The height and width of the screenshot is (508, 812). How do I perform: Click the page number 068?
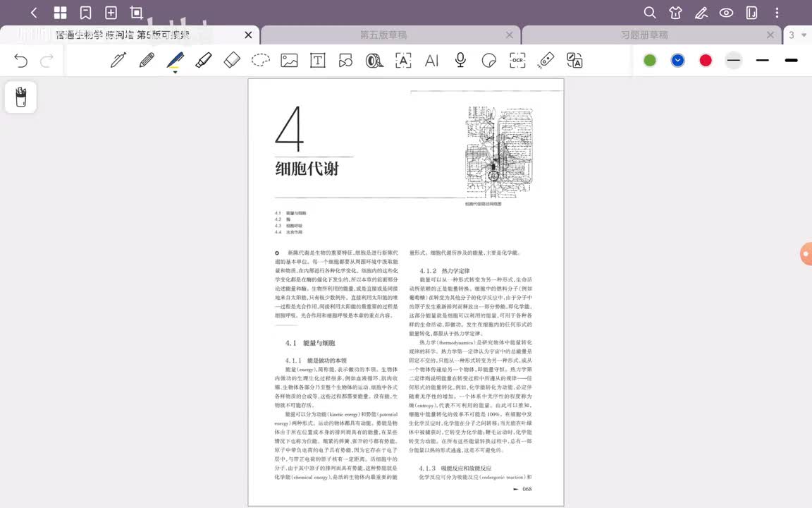tap(527, 489)
